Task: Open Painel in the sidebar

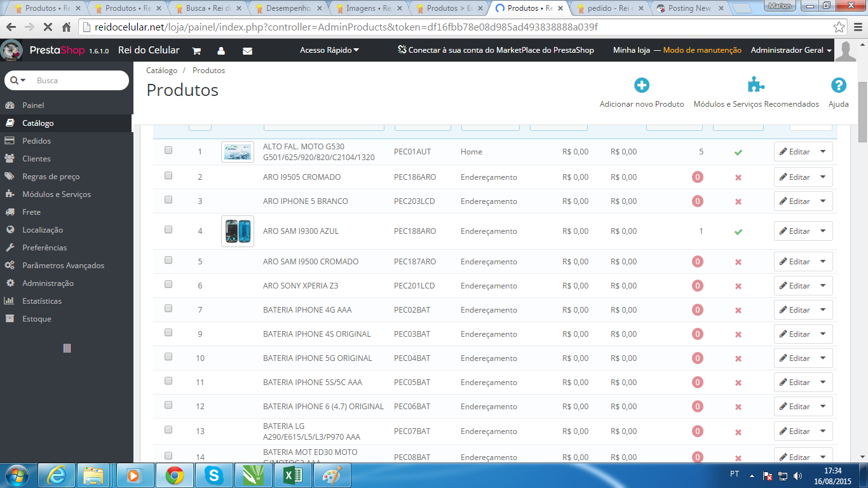Action: click(x=66, y=105)
